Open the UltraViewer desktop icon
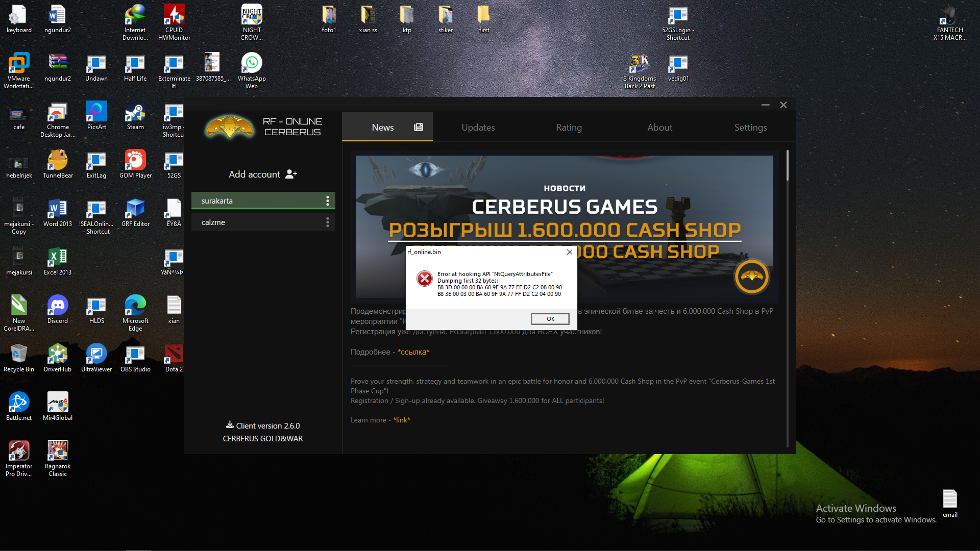Viewport: 980px width, 551px height. click(96, 358)
